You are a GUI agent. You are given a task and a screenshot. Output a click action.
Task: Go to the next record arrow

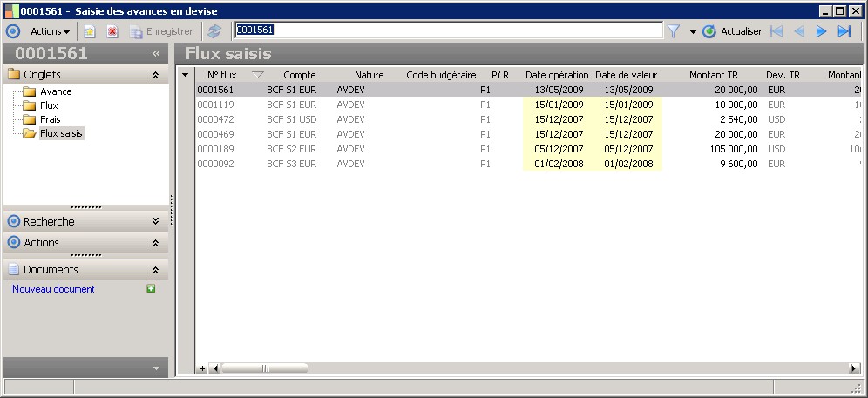click(x=821, y=31)
